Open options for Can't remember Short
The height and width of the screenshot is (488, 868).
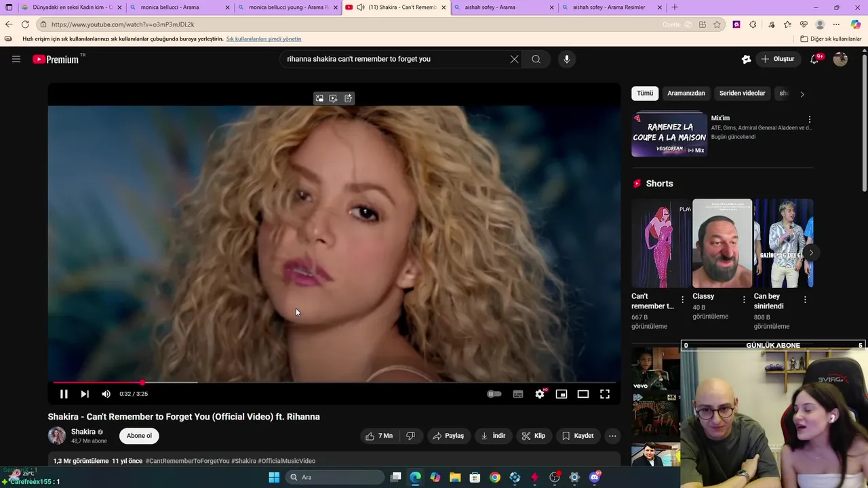683,300
